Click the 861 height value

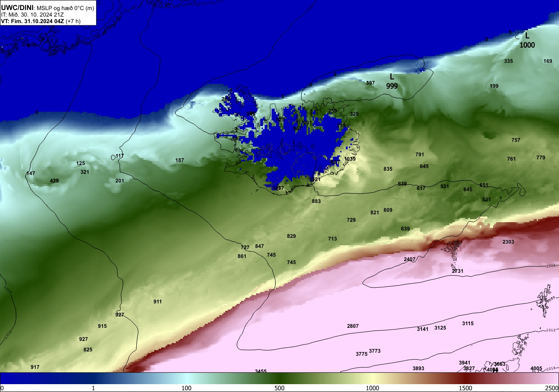click(x=242, y=256)
